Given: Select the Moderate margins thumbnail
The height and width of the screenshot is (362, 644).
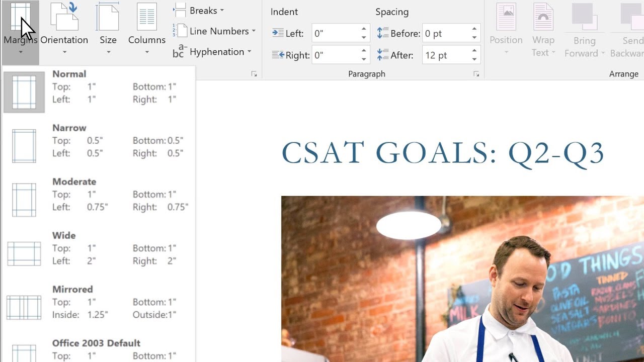Looking at the screenshot, I should click(x=24, y=200).
